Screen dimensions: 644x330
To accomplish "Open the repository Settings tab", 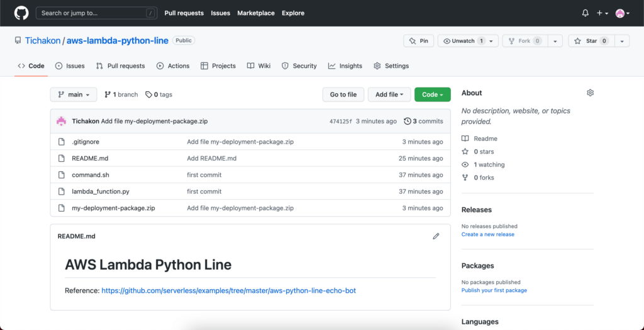I will [x=391, y=66].
